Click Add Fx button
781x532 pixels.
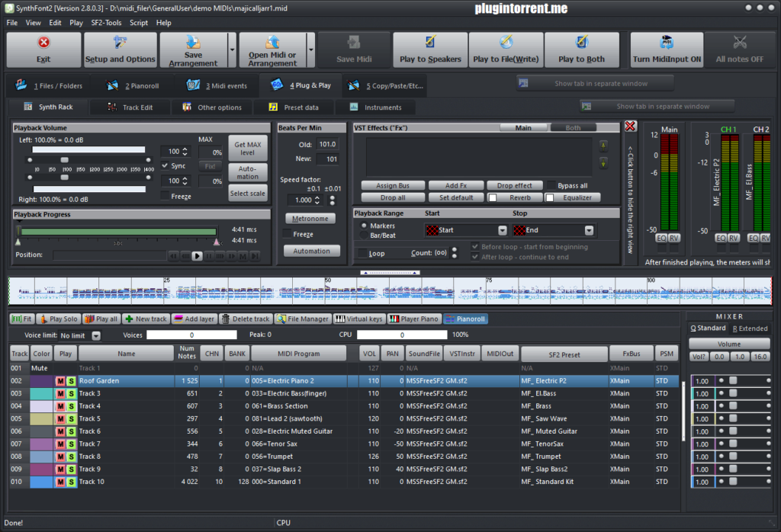pyautogui.click(x=456, y=186)
